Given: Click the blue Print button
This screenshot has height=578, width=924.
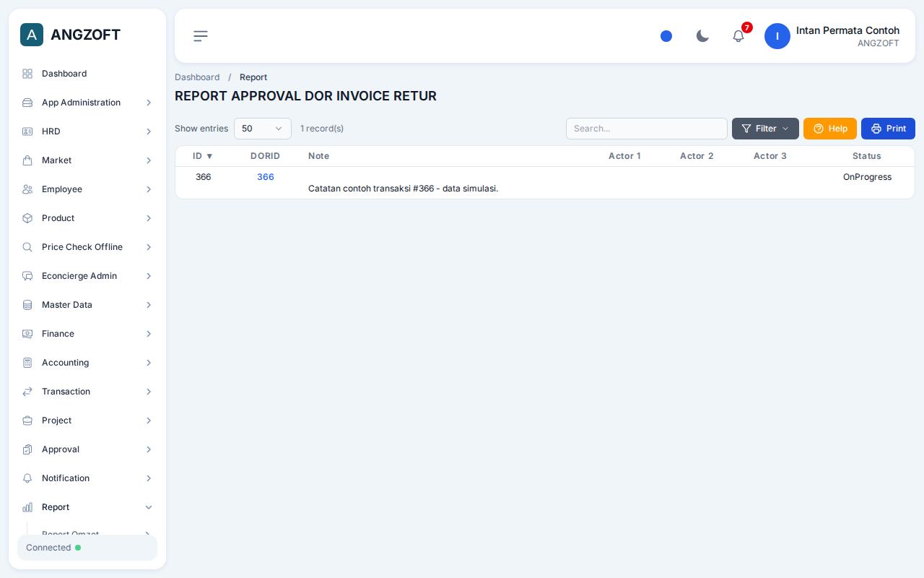Looking at the screenshot, I should (888, 129).
